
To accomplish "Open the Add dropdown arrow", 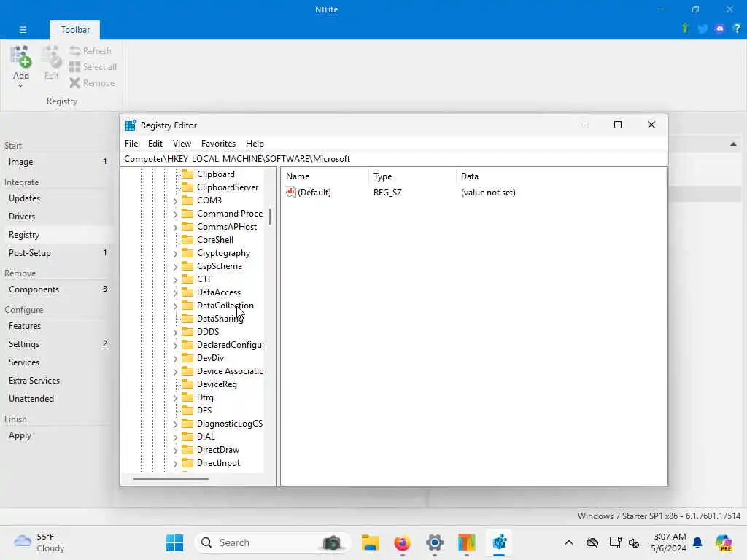I will [20, 86].
